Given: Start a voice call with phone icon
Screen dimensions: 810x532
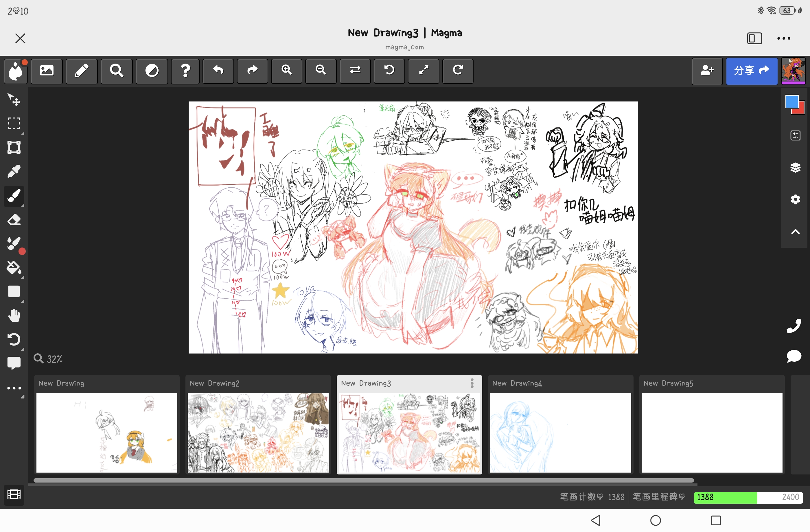Looking at the screenshot, I should 794,326.
